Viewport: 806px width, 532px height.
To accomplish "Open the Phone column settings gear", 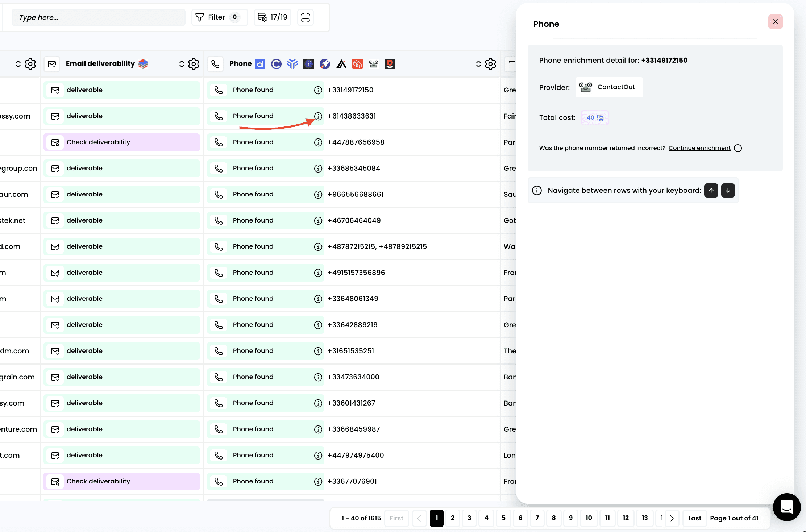I will (x=490, y=64).
